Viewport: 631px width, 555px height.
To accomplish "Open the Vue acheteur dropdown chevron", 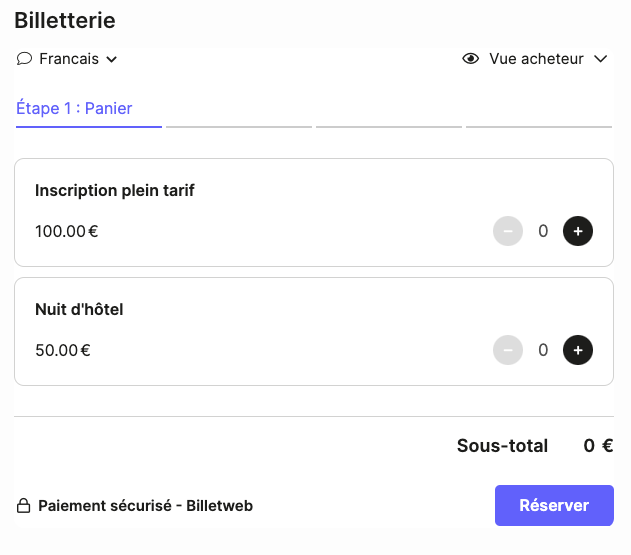I will 600,59.
